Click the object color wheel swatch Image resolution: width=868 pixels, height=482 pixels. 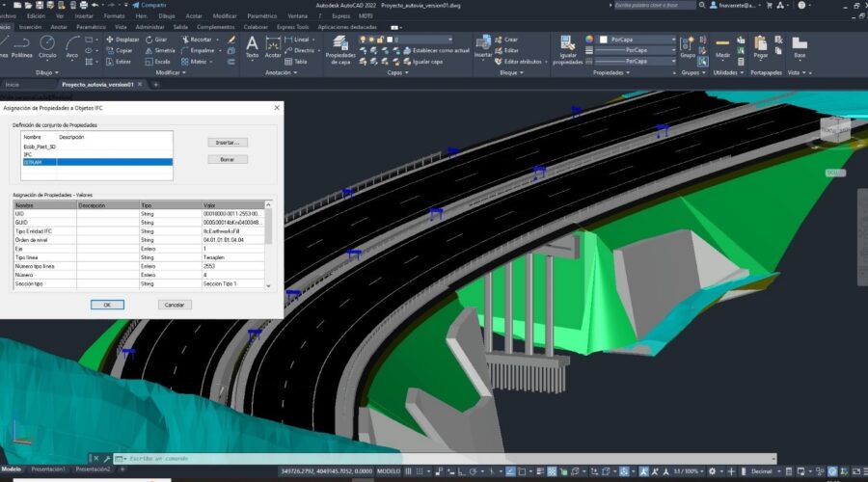(589, 40)
